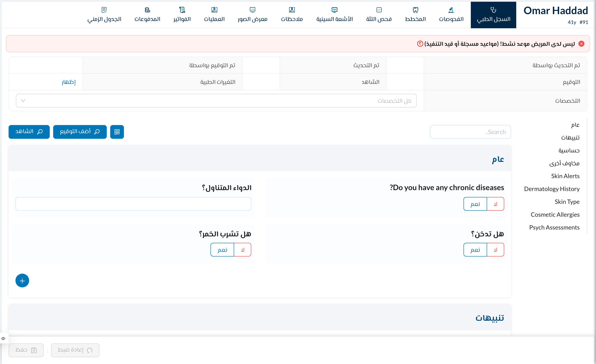The height and width of the screenshot is (364, 596).
Task: Jump to Skin Alerts section
Action: tap(565, 176)
